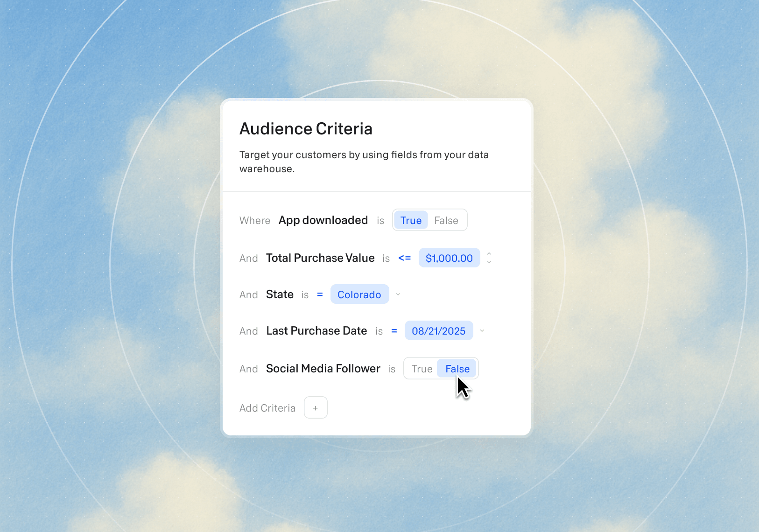Click the decrement arrow beside $1,000.00
The image size is (759, 532).
489,262
